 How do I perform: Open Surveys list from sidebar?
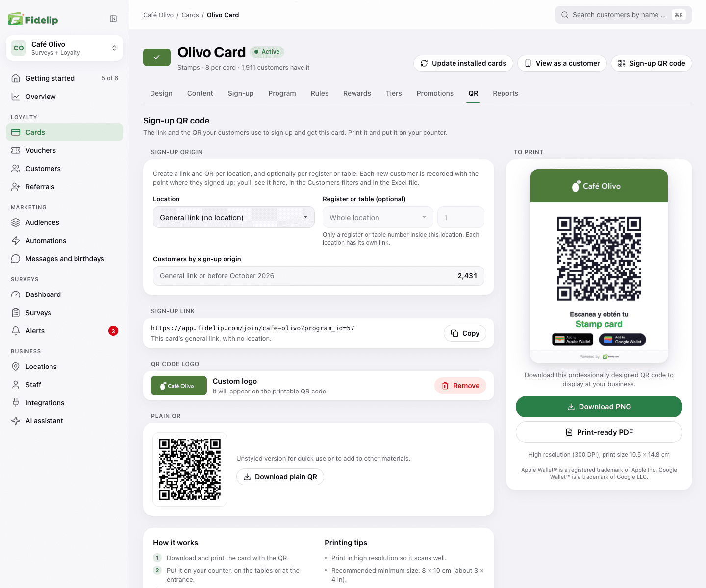pyautogui.click(x=64, y=313)
